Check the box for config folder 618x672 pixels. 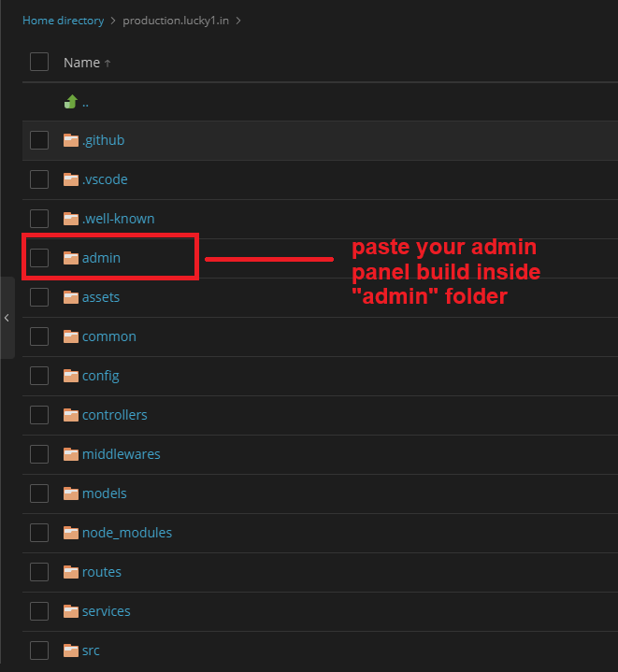pyautogui.click(x=39, y=376)
